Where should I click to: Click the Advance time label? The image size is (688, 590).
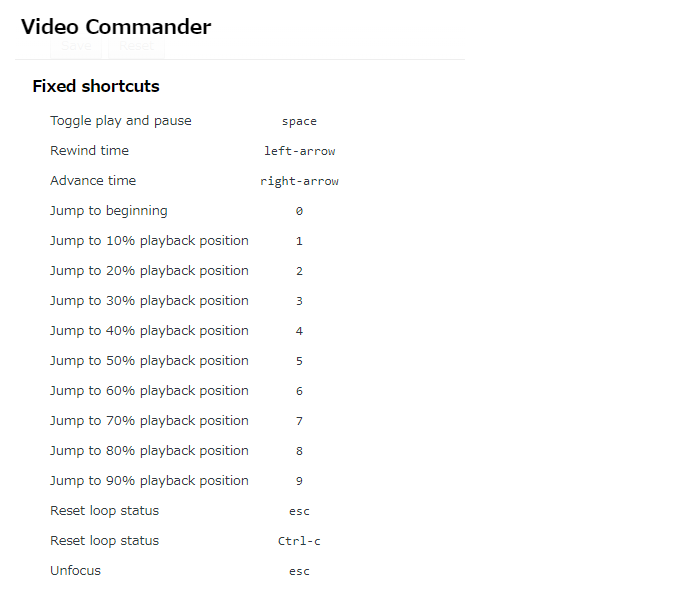[93, 180]
